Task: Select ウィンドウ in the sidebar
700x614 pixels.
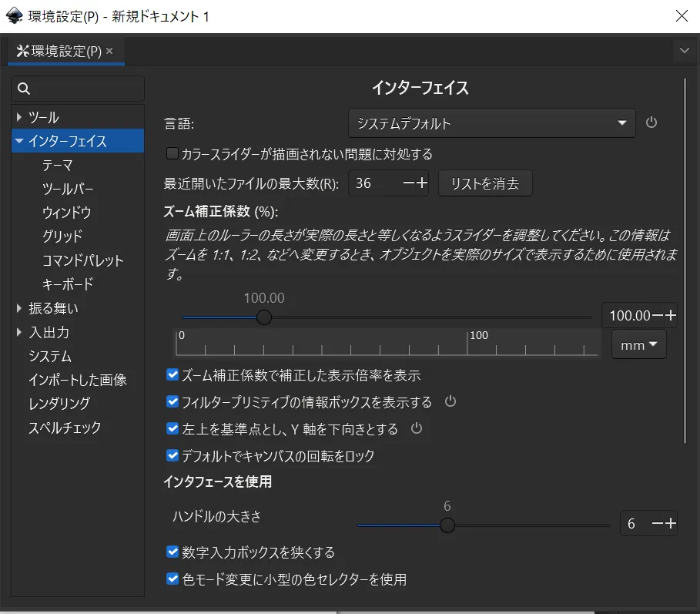Action: [x=66, y=213]
